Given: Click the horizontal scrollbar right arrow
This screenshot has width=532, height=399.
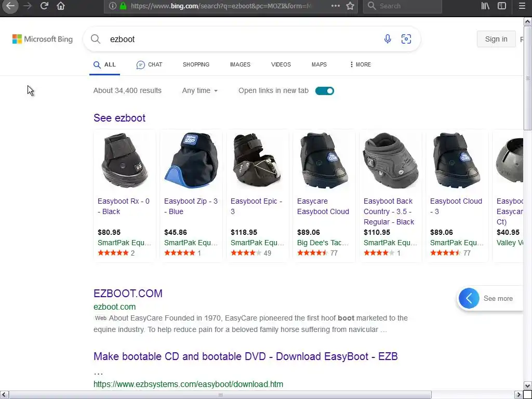Looking at the screenshot, I should (x=518, y=395).
